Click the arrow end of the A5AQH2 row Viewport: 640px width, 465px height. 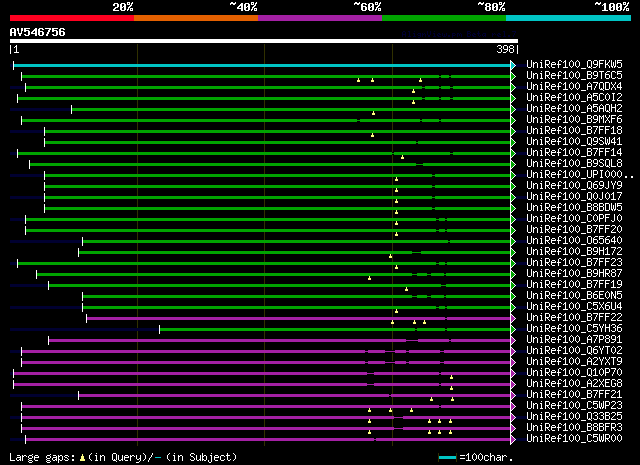click(513, 109)
